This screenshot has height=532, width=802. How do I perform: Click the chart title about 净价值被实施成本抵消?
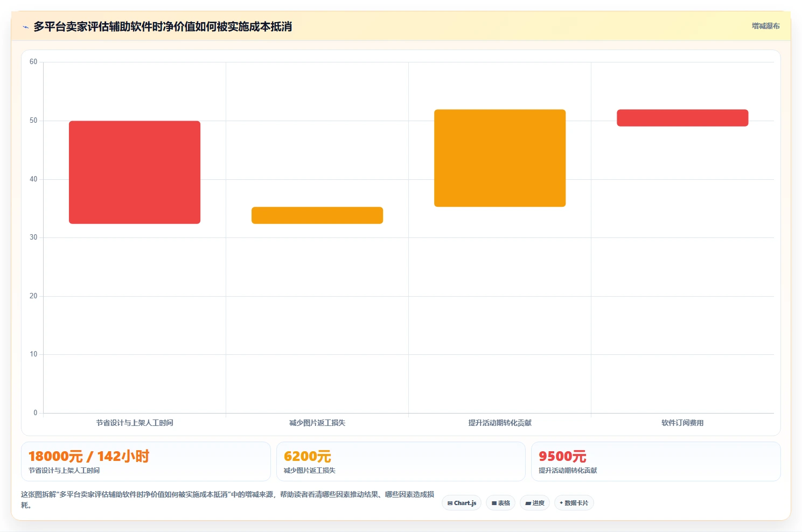click(163, 26)
